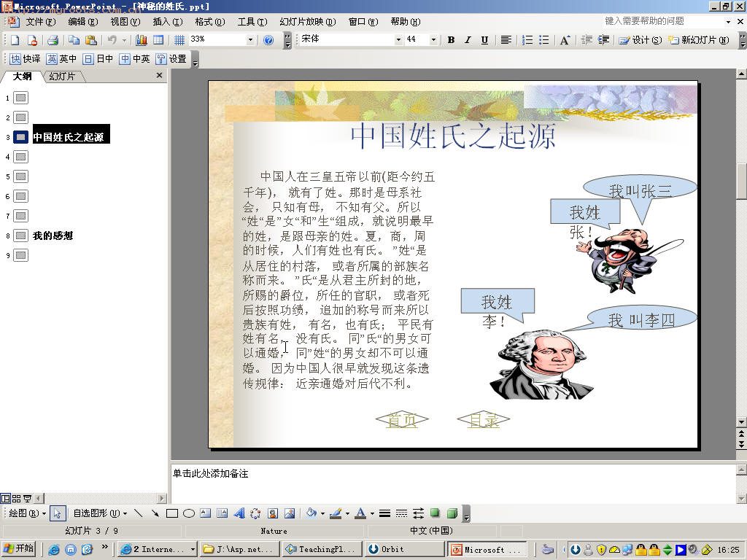Click the Increase Font Size icon

(565, 40)
